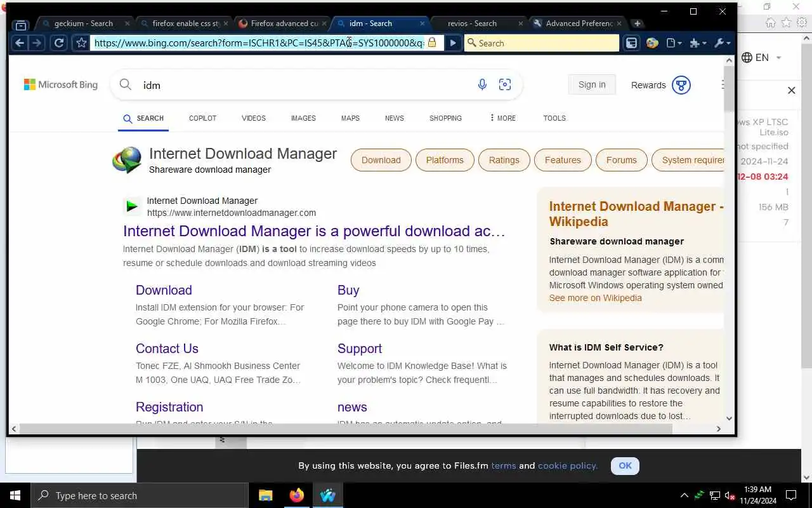The width and height of the screenshot is (812, 508).
Task: Open the Windows Start button
Action: [x=15, y=495]
